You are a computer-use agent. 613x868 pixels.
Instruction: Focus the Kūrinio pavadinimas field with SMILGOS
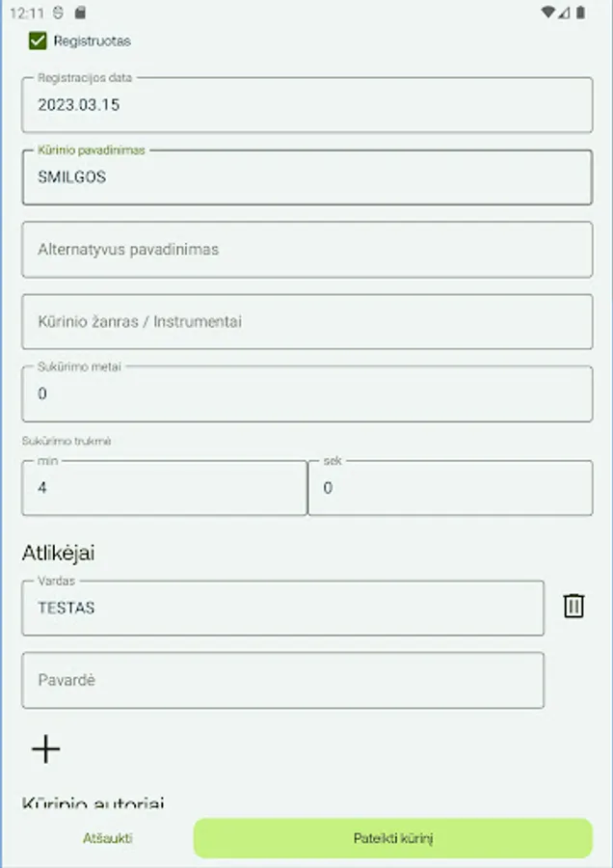(x=306, y=177)
